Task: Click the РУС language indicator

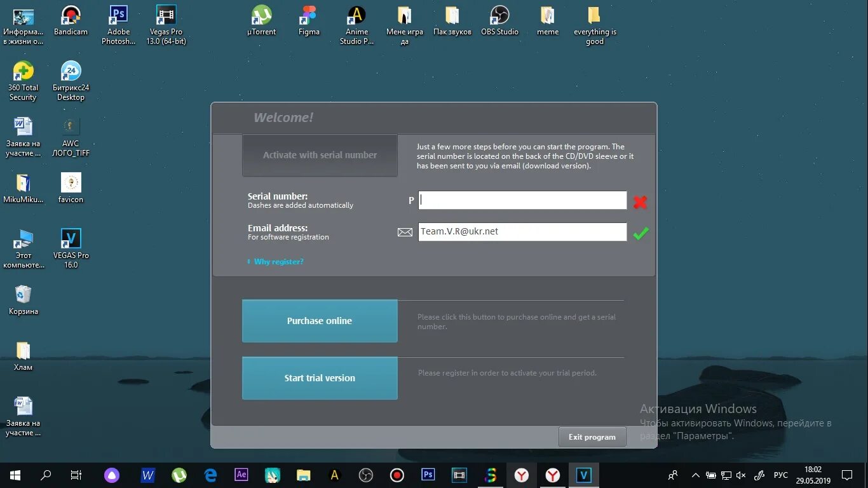Action: 780,475
